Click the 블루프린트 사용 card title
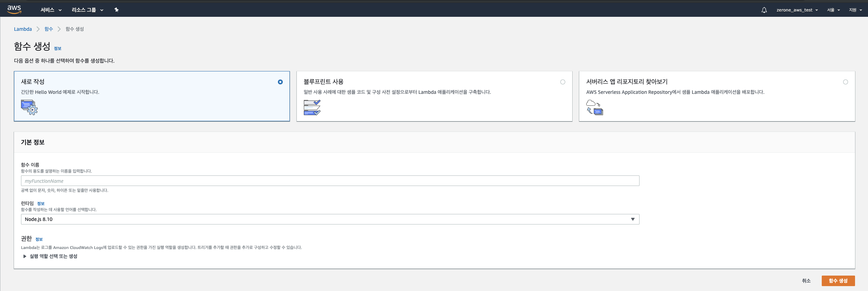The width and height of the screenshot is (868, 291). click(x=323, y=82)
